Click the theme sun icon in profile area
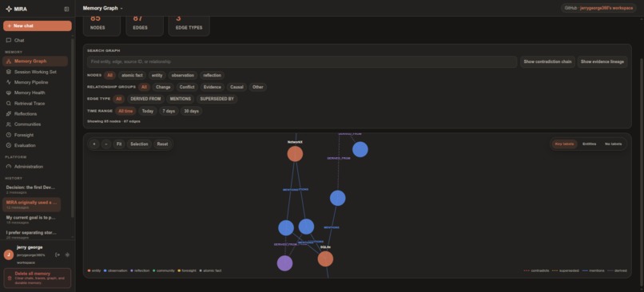 (x=67, y=255)
